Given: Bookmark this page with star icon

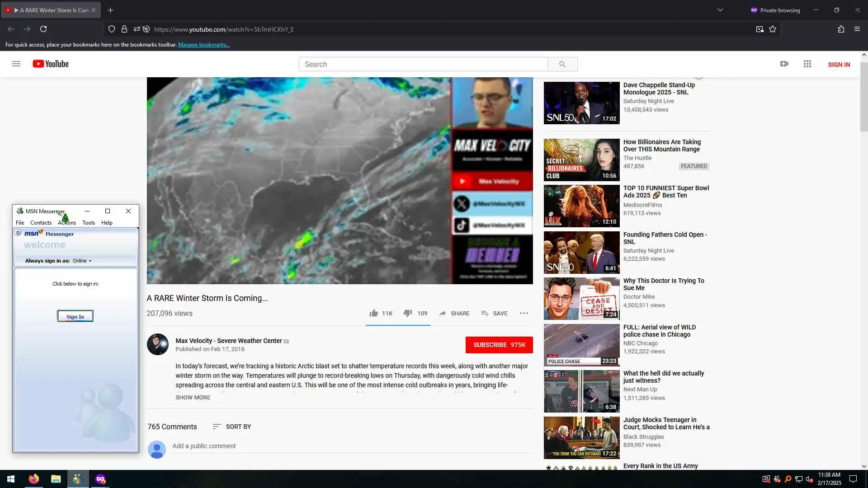Looking at the screenshot, I should [x=773, y=29].
